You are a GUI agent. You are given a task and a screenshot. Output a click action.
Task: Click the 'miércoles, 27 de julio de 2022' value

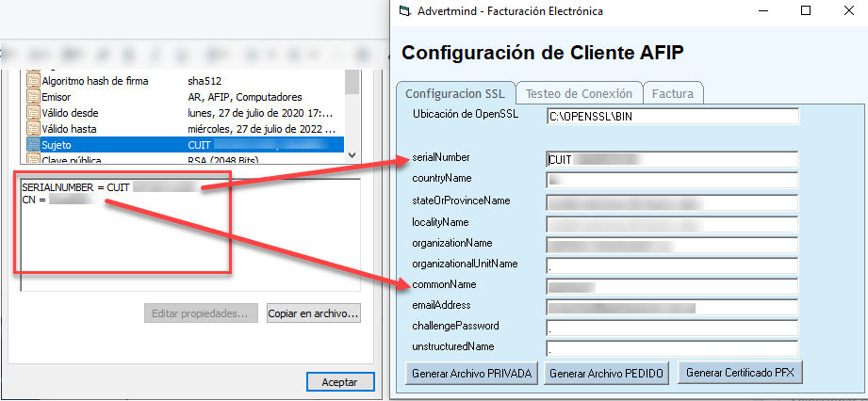(262, 129)
